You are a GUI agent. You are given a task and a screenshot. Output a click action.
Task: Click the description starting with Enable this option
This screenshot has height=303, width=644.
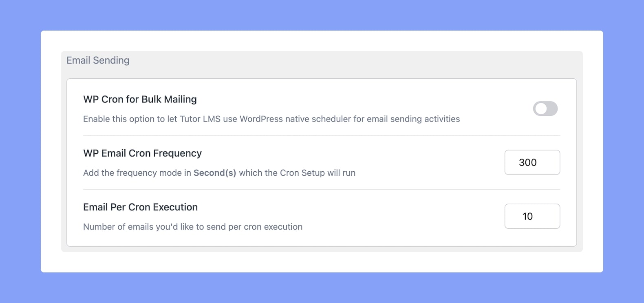pos(271,119)
